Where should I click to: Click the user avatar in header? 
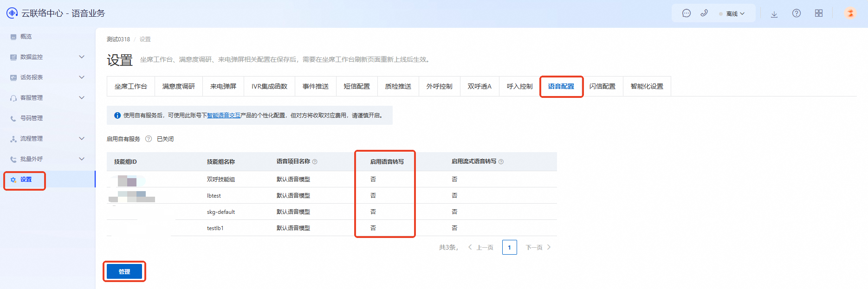tap(850, 13)
